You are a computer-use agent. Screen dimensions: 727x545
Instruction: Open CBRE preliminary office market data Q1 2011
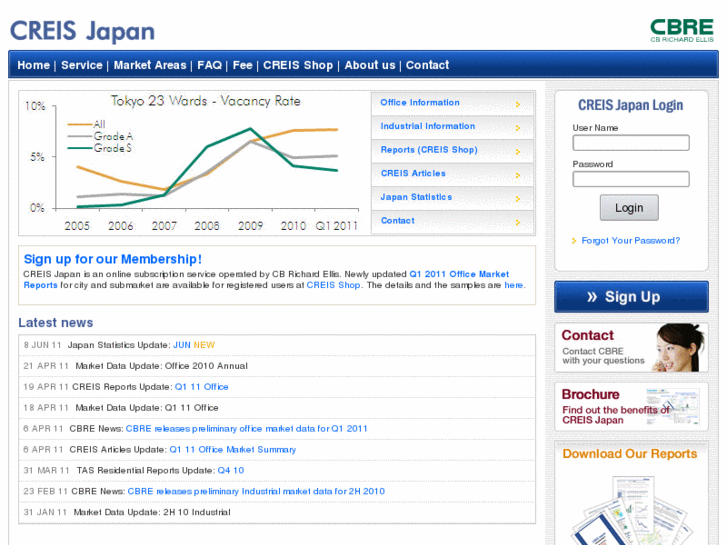pyautogui.click(x=246, y=429)
